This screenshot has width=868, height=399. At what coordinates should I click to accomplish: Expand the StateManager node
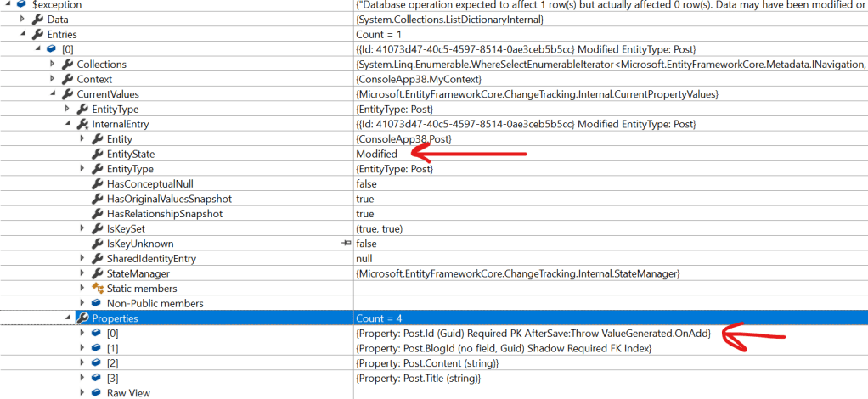[x=82, y=273]
